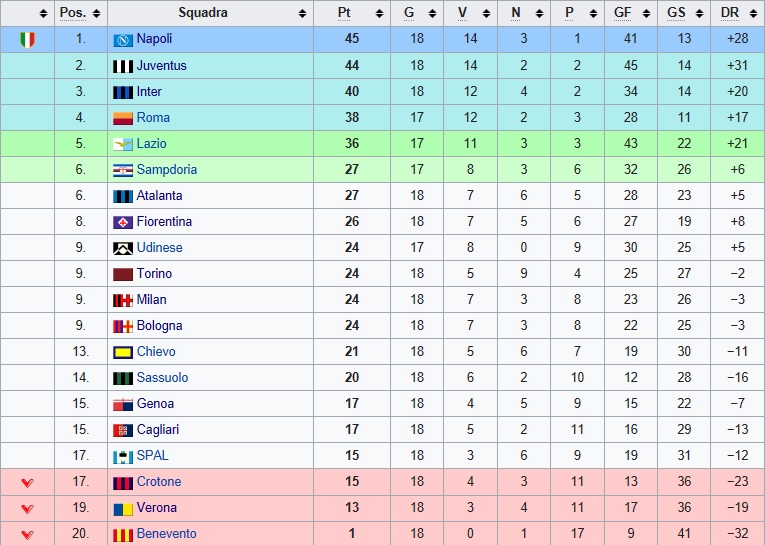Toggle sorting on Pos. column arrows
The height and width of the screenshot is (545, 765).
pyautogui.click(x=96, y=14)
